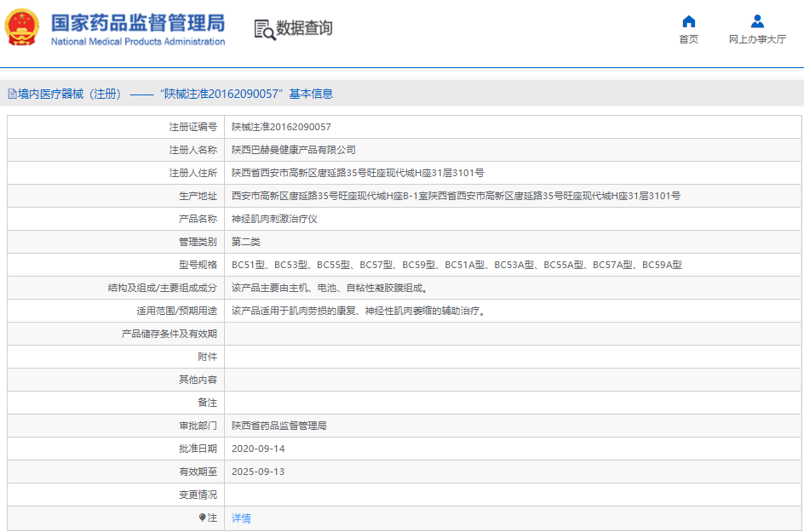Select product name 神经肌肉刺激治疗仪

pyautogui.click(x=274, y=219)
